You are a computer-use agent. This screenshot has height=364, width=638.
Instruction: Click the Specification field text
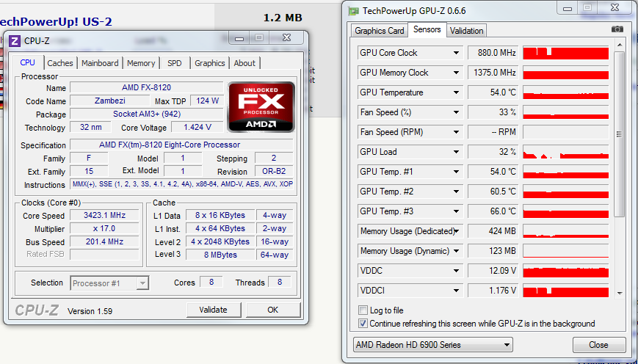(181, 145)
